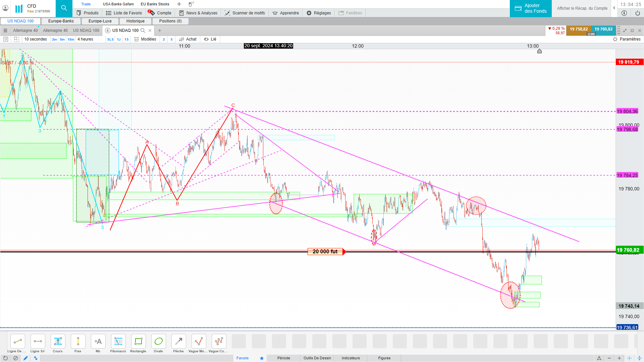Pick the Ligne S/r line tool

(x=38, y=342)
